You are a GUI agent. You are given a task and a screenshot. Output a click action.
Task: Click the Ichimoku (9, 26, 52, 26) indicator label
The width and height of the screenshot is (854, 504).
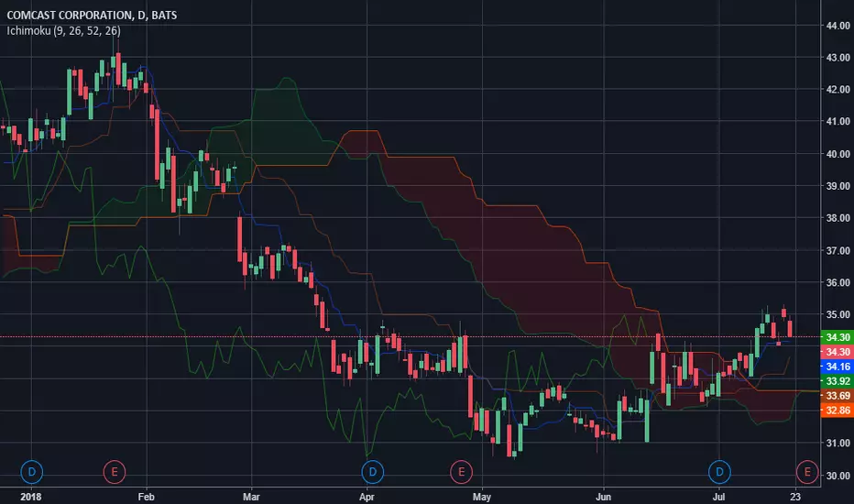(64, 30)
